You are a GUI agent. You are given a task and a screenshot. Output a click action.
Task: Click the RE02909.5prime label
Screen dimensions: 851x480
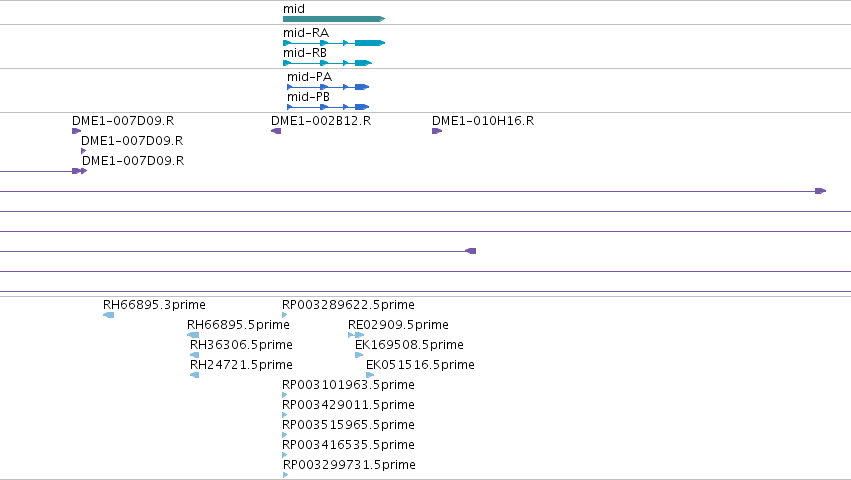[x=398, y=325]
